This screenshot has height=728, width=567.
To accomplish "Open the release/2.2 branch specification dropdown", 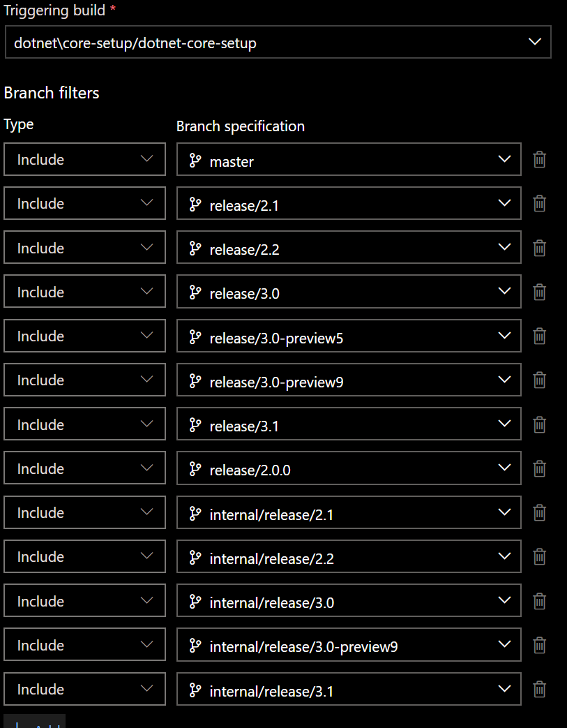I will point(504,247).
